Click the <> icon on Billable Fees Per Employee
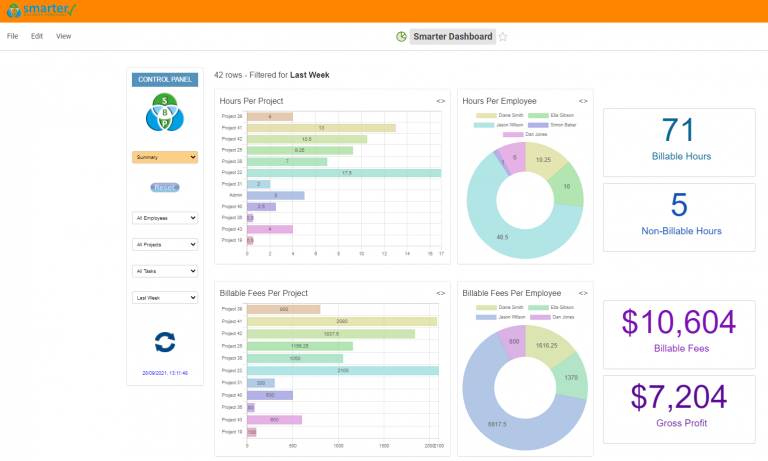768x461 pixels. click(583, 293)
